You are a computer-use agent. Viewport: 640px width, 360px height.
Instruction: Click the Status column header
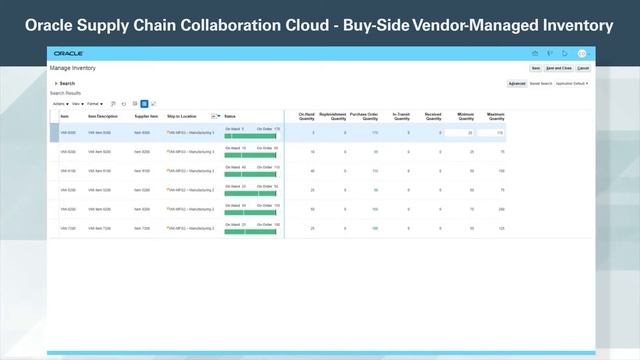pos(230,117)
